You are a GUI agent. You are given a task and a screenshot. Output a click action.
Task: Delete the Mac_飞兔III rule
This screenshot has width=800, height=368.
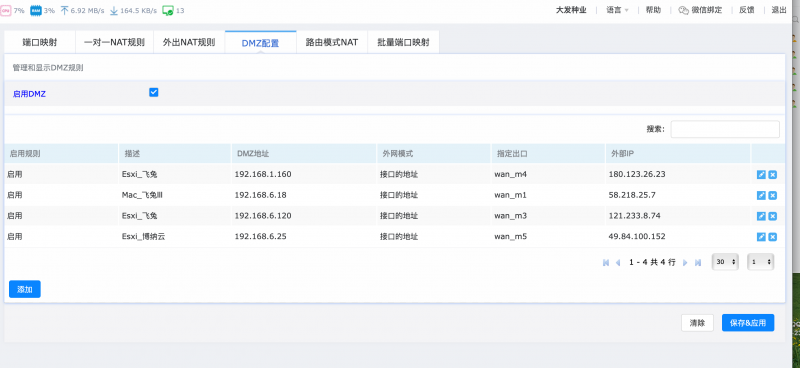click(x=772, y=195)
